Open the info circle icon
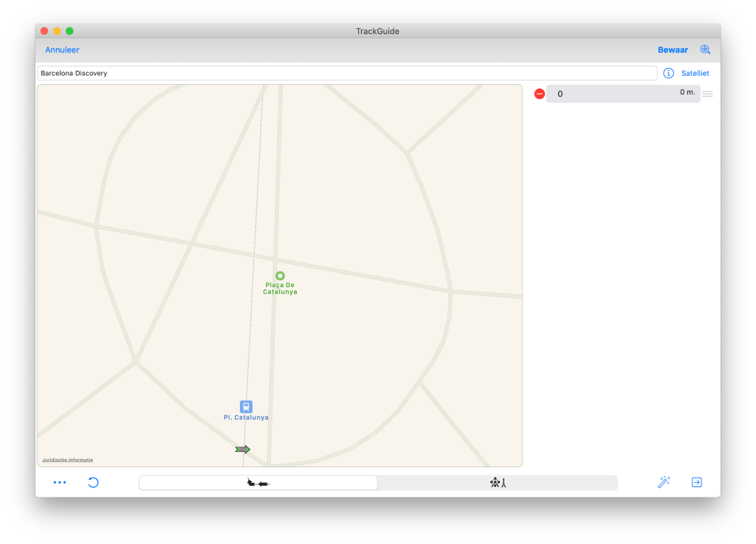 (668, 73)
